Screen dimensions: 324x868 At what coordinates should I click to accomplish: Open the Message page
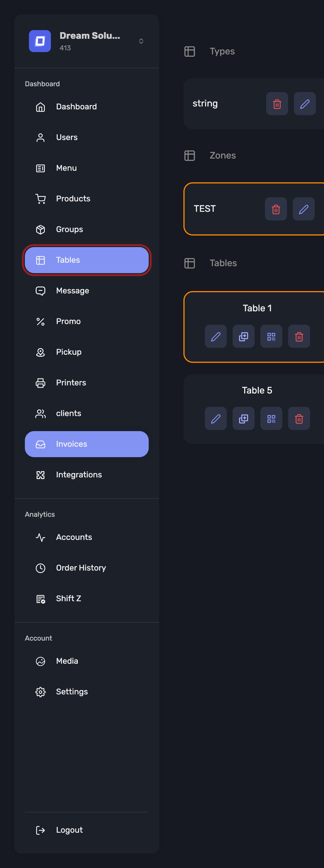86,291
